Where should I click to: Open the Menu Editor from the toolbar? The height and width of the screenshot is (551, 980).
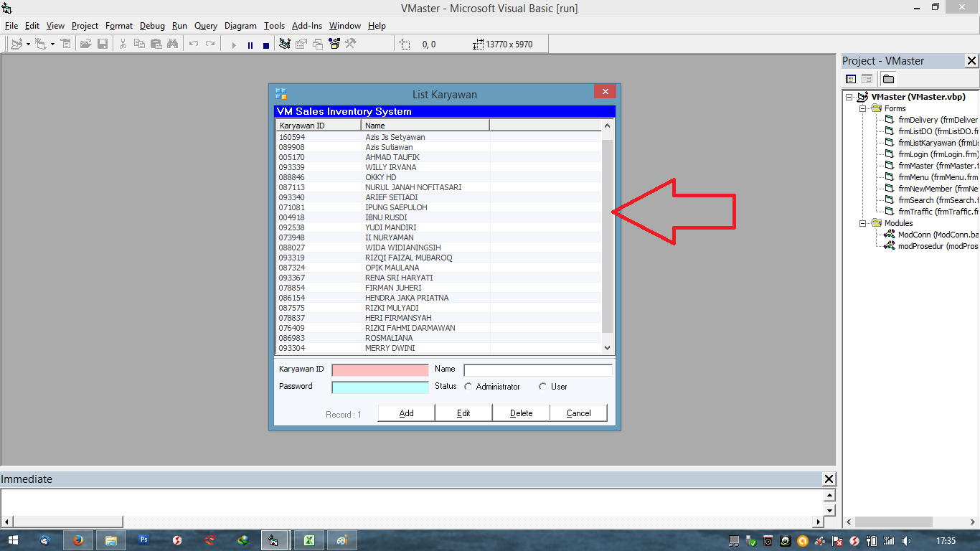(66, 44)
